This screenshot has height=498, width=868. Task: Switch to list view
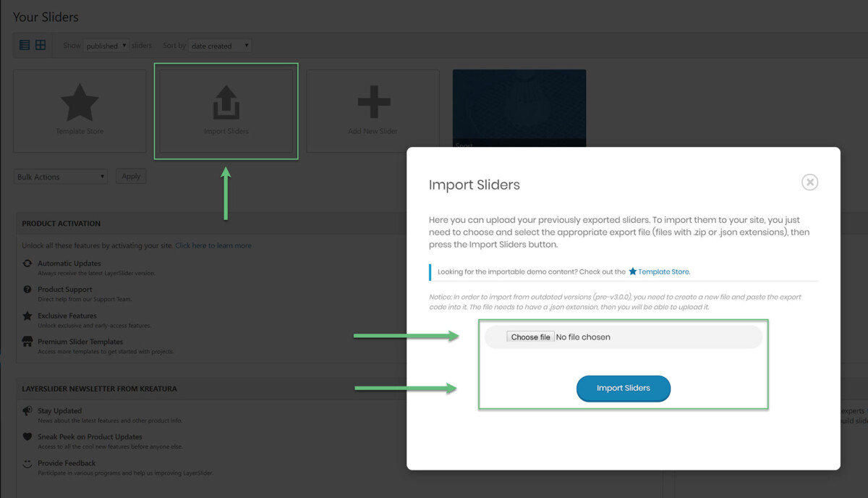tap(24, 45)
